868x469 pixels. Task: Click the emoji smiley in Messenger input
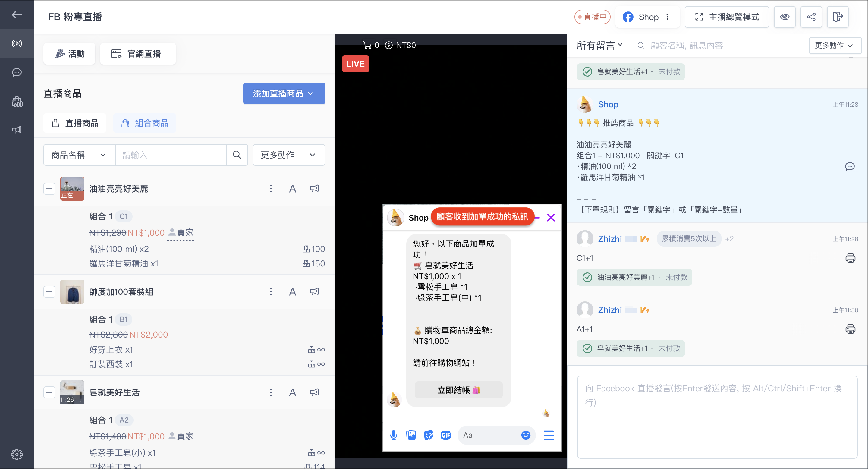[525, 435]
